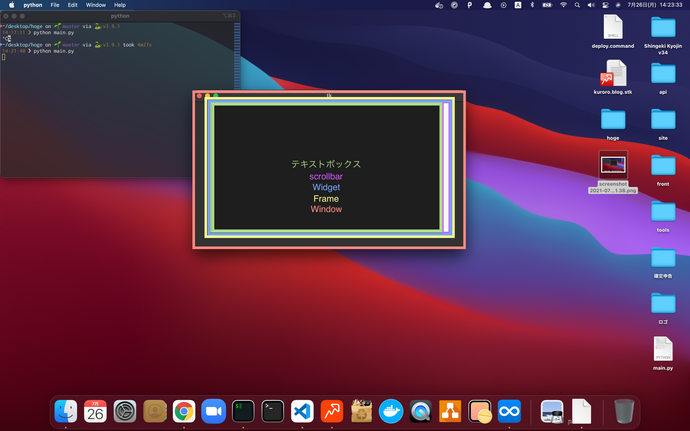
Task: Open Finder from the Dock
Action: 66,411
